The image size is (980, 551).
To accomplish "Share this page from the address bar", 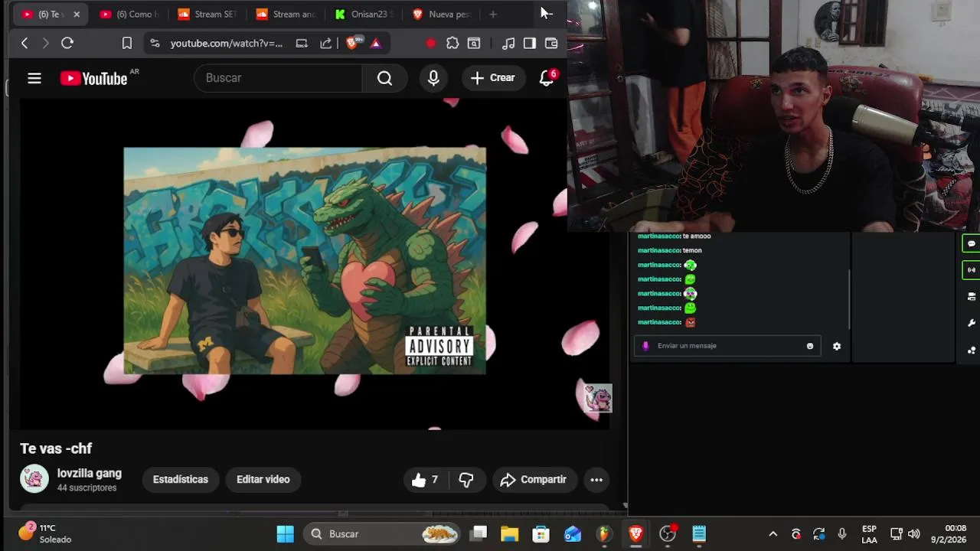I will 326,43.
